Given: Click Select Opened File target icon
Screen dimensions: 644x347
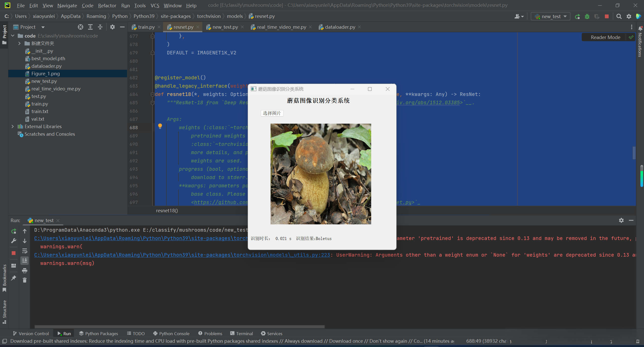Looking at the screenshot, I should (80, 27).
